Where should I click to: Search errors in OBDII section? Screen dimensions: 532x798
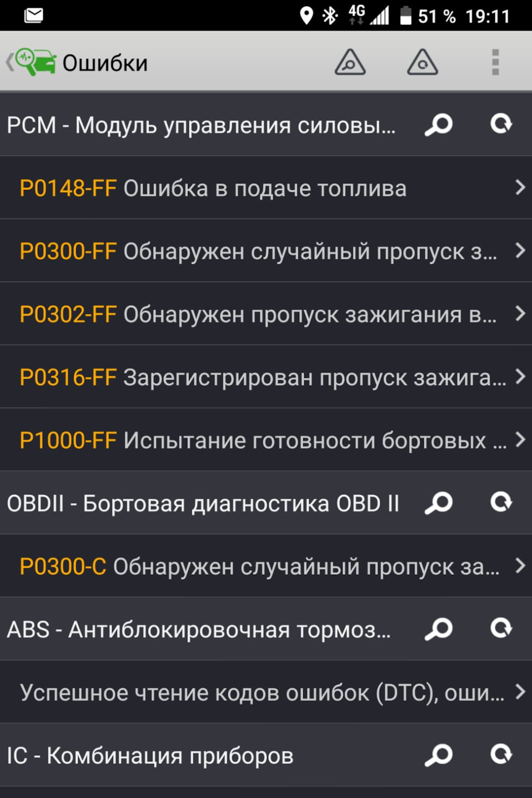(x=439, y=503)
